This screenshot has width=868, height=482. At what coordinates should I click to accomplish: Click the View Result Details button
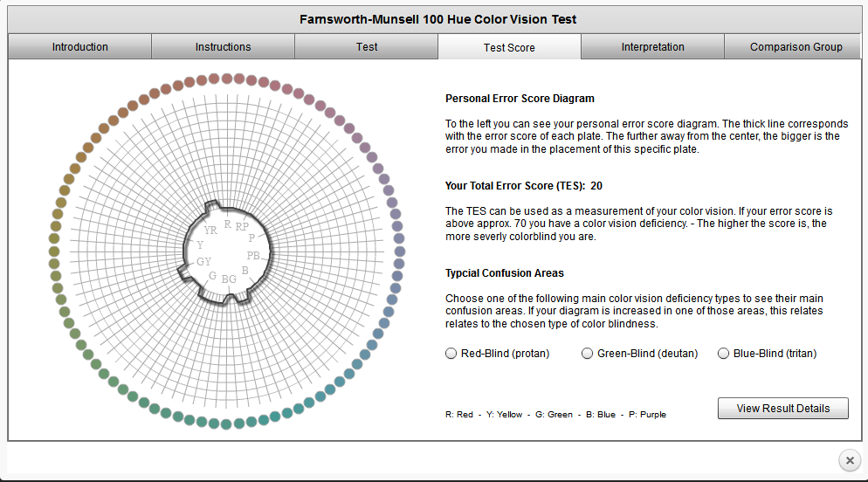pos(782,409)
